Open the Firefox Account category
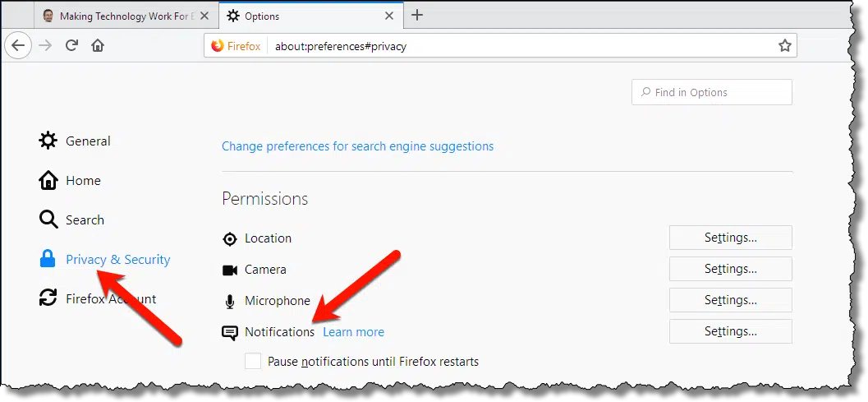The width and height of the screenshot is (868, 402). point(98,299)
